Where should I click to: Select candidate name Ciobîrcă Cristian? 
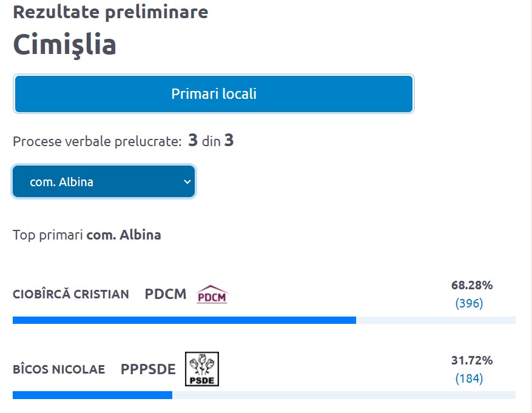71,295
